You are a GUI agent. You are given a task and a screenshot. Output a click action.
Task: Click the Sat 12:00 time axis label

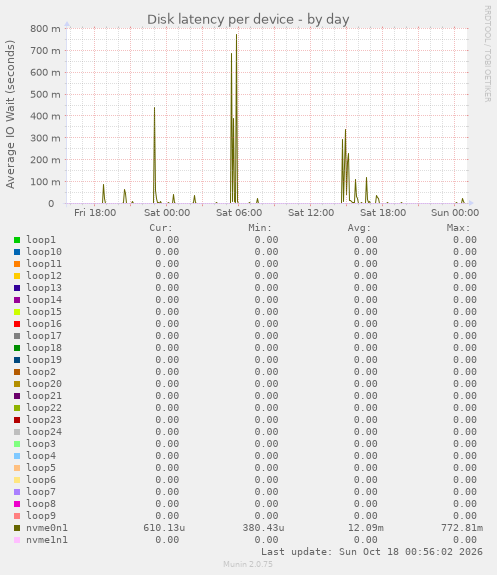point(311,213)
